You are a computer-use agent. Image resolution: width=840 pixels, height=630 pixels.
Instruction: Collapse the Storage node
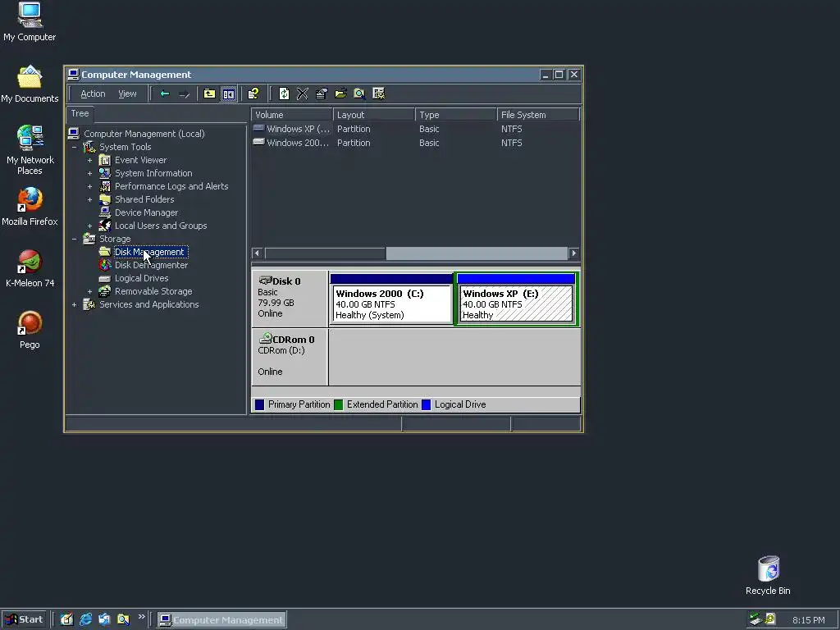pos(75,239)
